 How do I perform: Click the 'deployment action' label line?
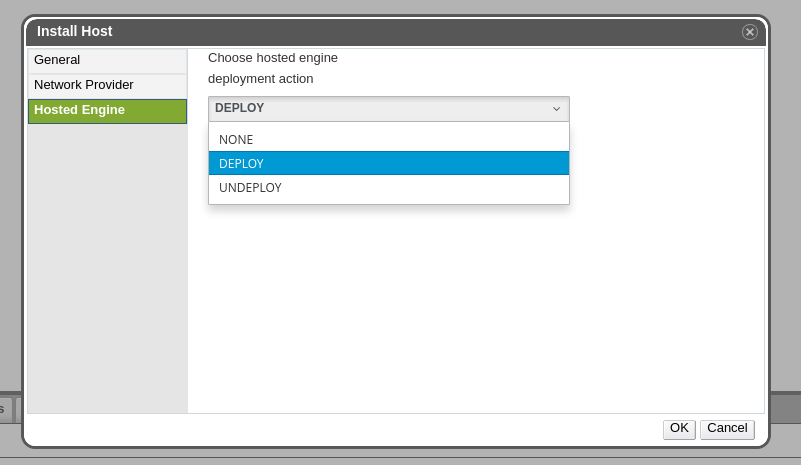tap(261, 79)
